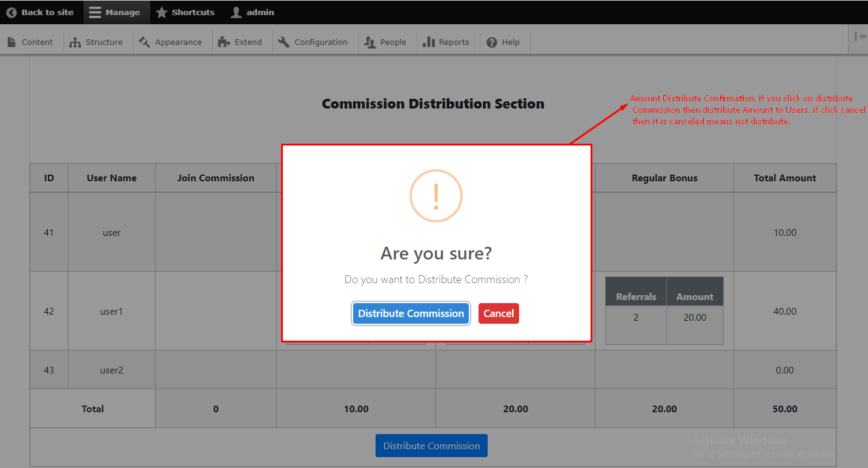Open the Content page icon

click(12, 42)
